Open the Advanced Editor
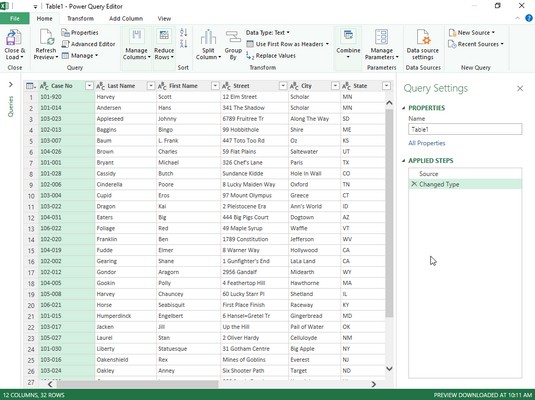The height and width of the screenshot is (400, 535). [x=88, y=44]
